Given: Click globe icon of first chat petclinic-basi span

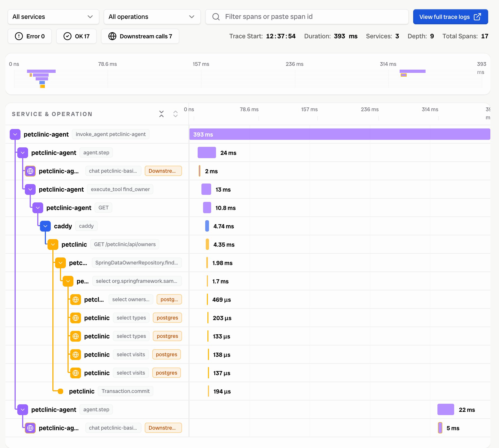Looking at the screenshot, I should pyautogui.click(x=30, y=171).
